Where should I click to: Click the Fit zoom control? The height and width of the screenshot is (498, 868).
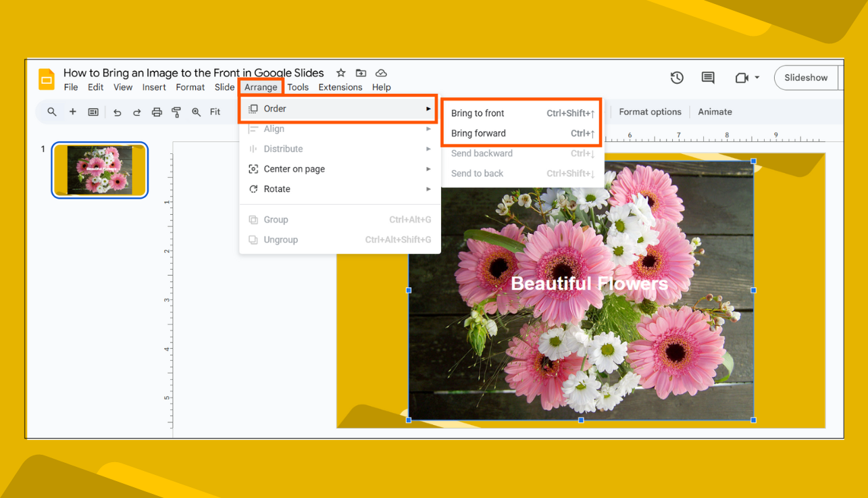pyautogui.click(x=215, y=111)
